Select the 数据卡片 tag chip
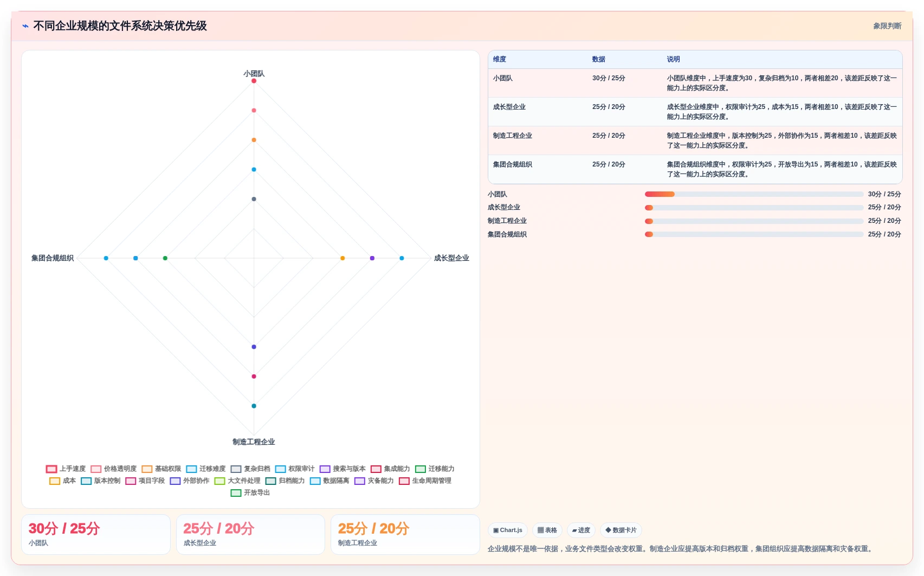 tap(621, 530)
